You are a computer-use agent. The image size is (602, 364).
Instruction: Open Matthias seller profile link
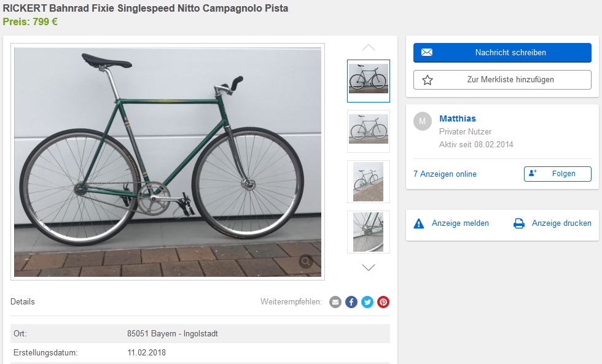click(x=458, y=118)
